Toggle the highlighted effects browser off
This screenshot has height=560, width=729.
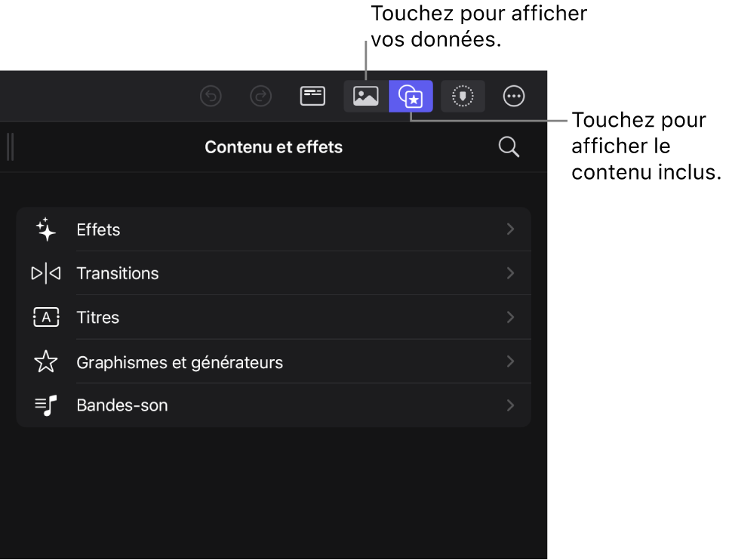pos(411,96)
